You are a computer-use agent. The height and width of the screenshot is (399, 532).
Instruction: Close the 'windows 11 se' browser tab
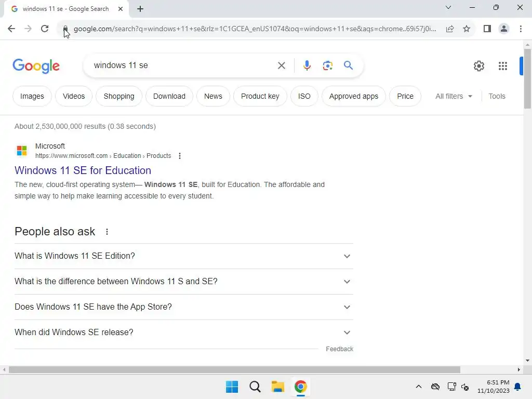[121, 9]
